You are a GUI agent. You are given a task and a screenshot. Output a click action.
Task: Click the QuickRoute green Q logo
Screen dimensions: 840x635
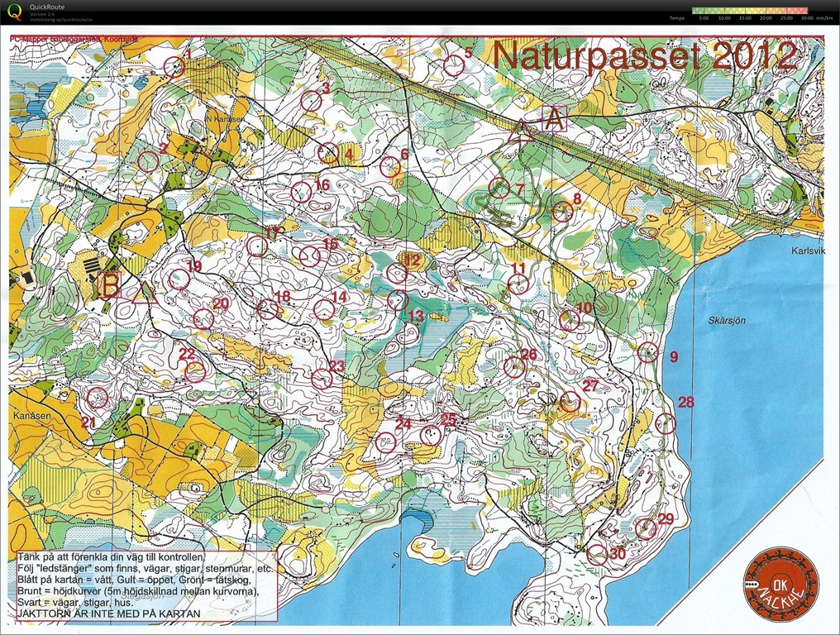point(15,12)
